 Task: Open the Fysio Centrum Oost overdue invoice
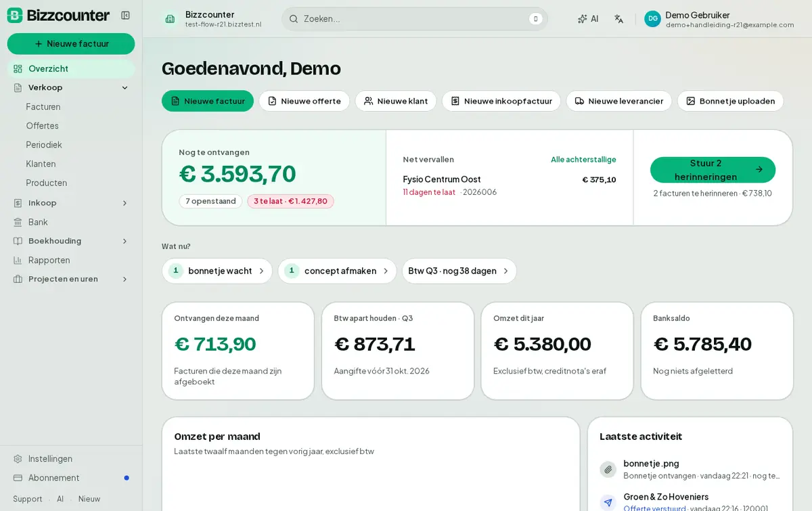[510, 185]
